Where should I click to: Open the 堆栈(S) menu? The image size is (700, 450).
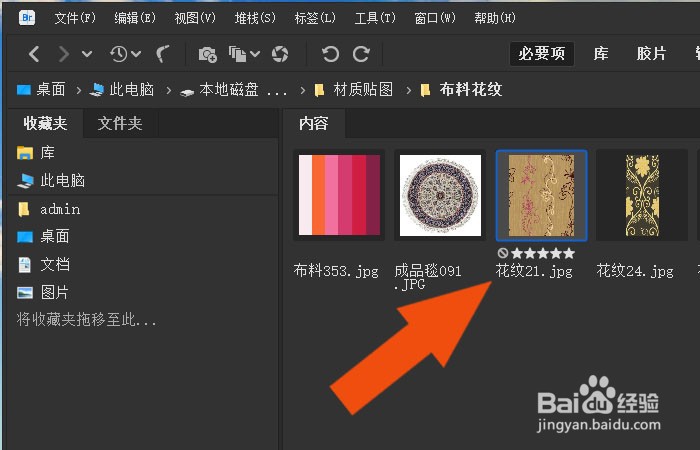pos(255,18)
